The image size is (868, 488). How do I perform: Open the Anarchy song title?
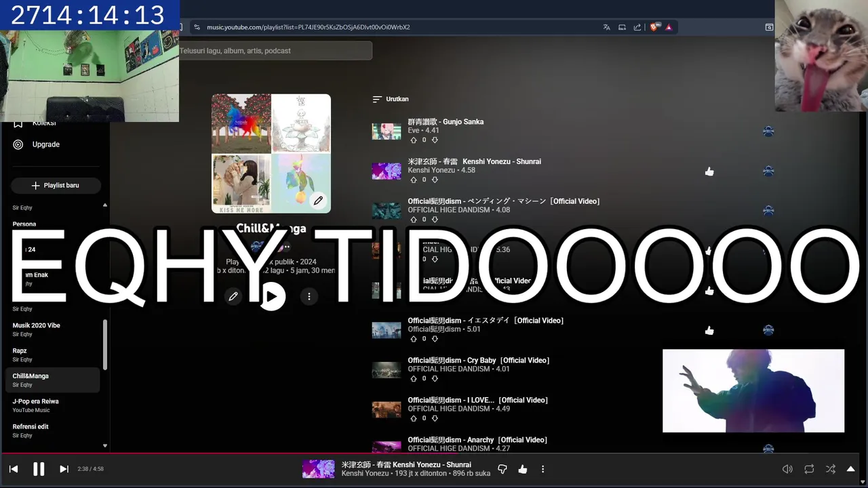pyautogui.click(x=477, y=440)
